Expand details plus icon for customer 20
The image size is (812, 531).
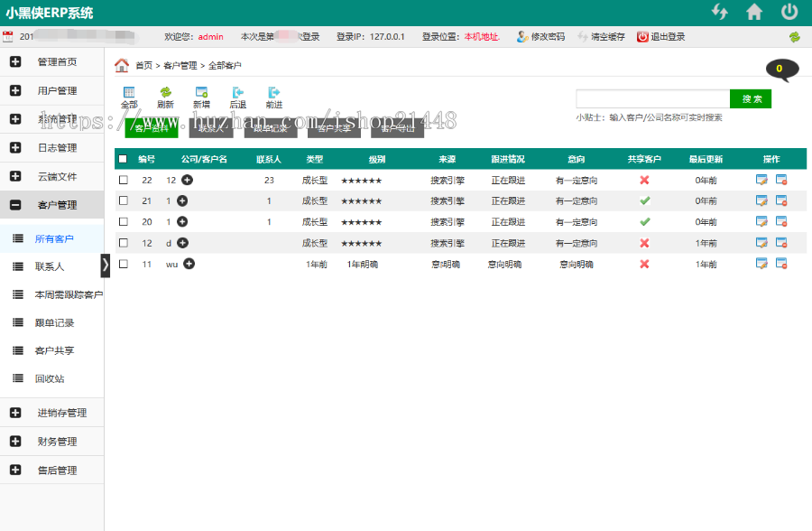click(182, 221)
